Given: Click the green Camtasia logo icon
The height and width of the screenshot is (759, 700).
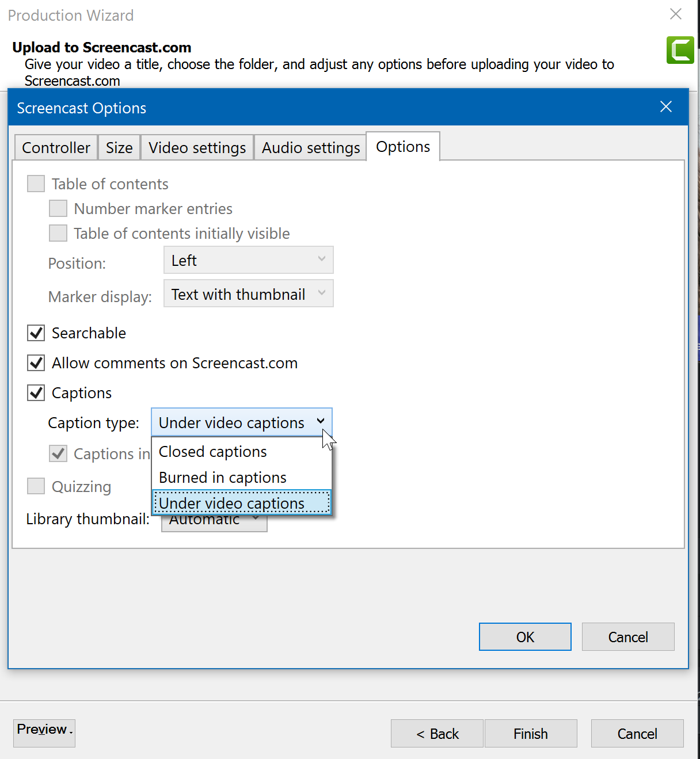Looking at the screenshot, I should 680,49.
